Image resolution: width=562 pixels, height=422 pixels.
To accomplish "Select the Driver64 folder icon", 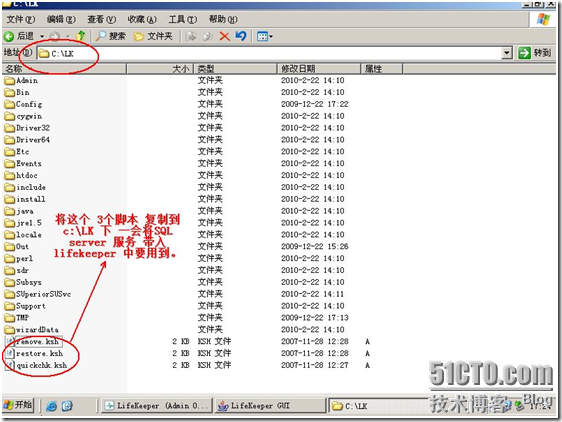I will [x=9, y=140].
